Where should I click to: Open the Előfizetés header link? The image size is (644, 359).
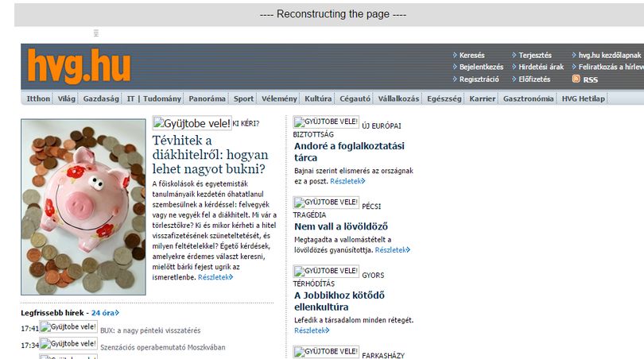[x=534, y=79]
